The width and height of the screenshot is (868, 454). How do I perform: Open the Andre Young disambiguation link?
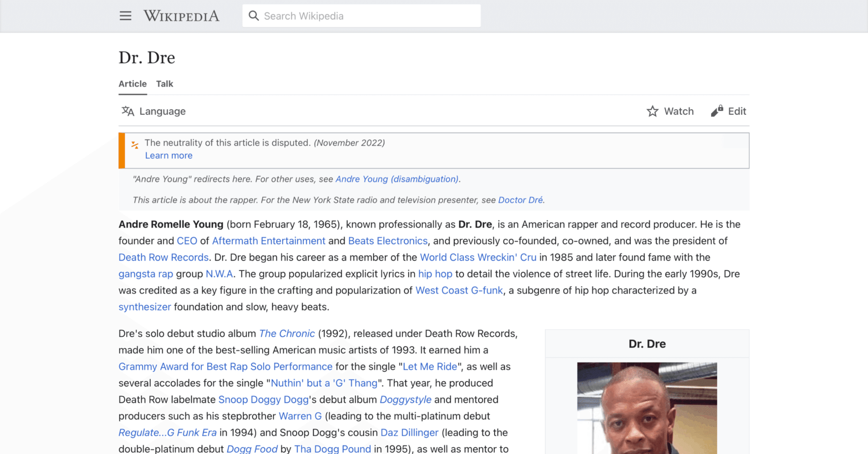[x=397, y=179]
